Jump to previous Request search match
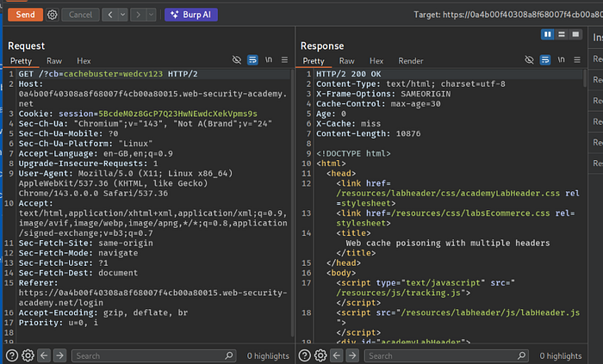 click(44, 355)
